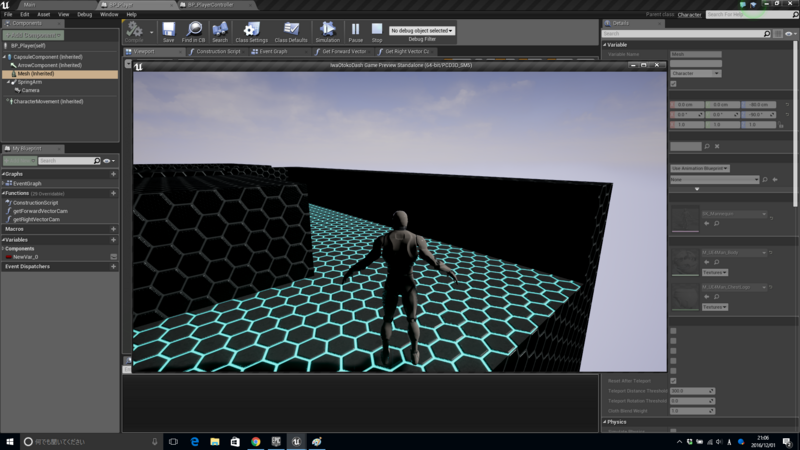This screenshot has height=450, width=800.
Task: Open SK_Mannequin mesh asset dropdown
Action: tap(734, 214)
